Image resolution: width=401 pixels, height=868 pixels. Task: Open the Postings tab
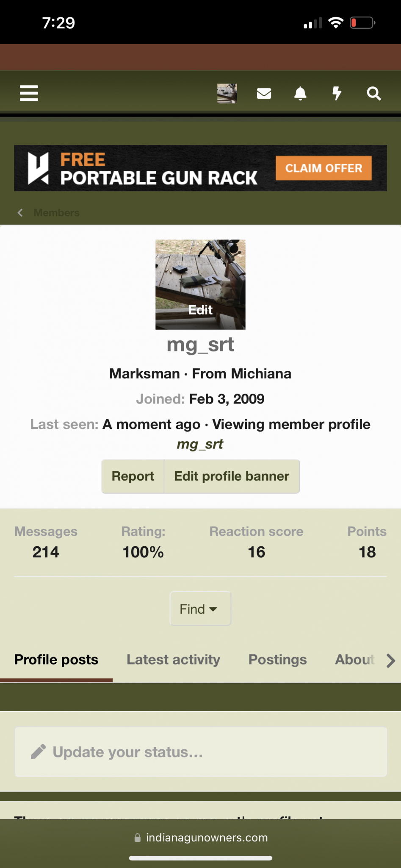[x=277, y=659]
